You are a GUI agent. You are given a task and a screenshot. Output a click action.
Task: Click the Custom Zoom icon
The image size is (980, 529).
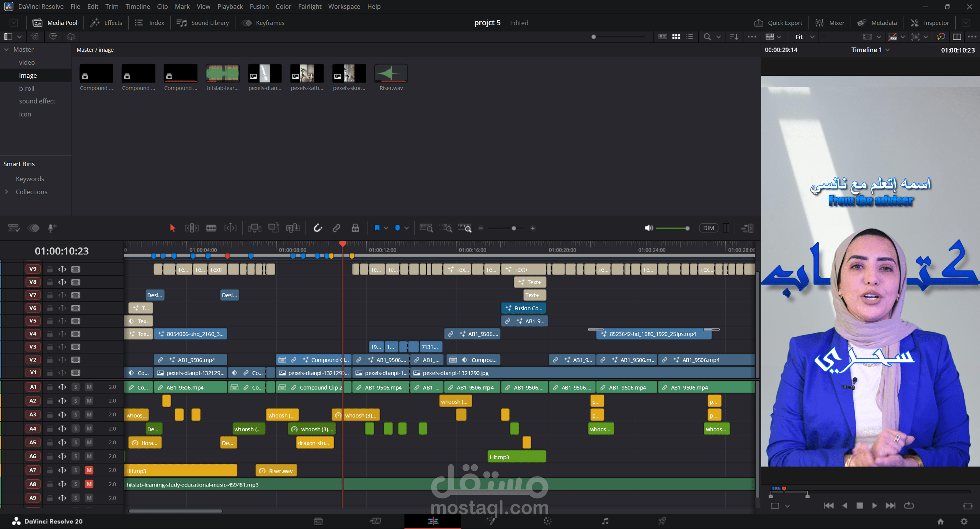pos(465,228)
